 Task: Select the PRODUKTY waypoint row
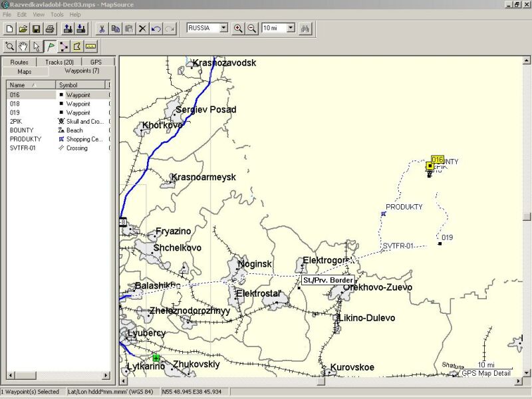[59, 139]
